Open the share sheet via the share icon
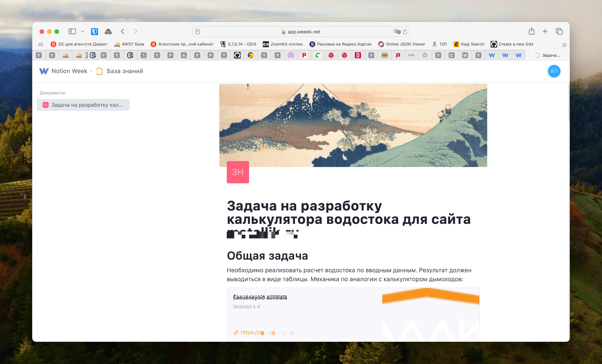 (x=532, y=31)
